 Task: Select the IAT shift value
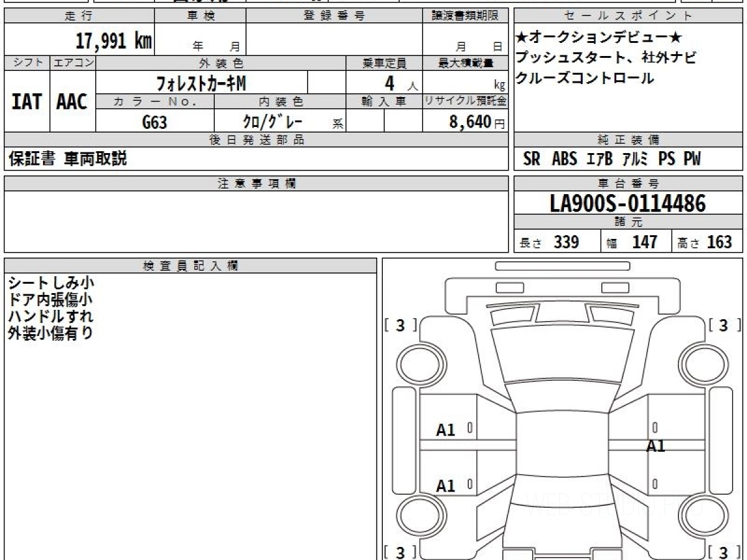pyautogui.click(x=27, y=101)
